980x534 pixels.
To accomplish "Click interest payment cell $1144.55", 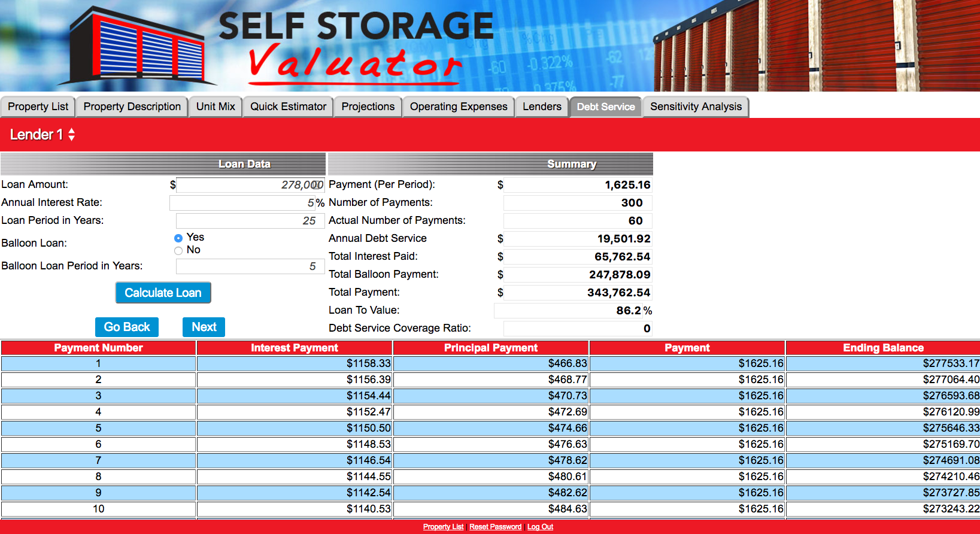I will pos(295,477).
